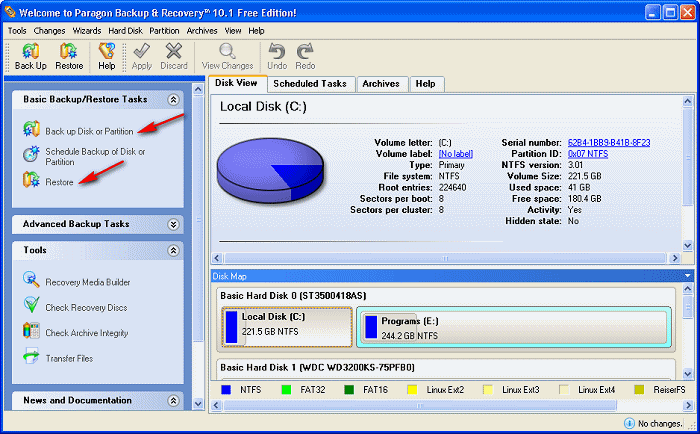700x434 pixels.
Task: Select the Programs (E:) partition block
Action: click(x=514, y=327)
